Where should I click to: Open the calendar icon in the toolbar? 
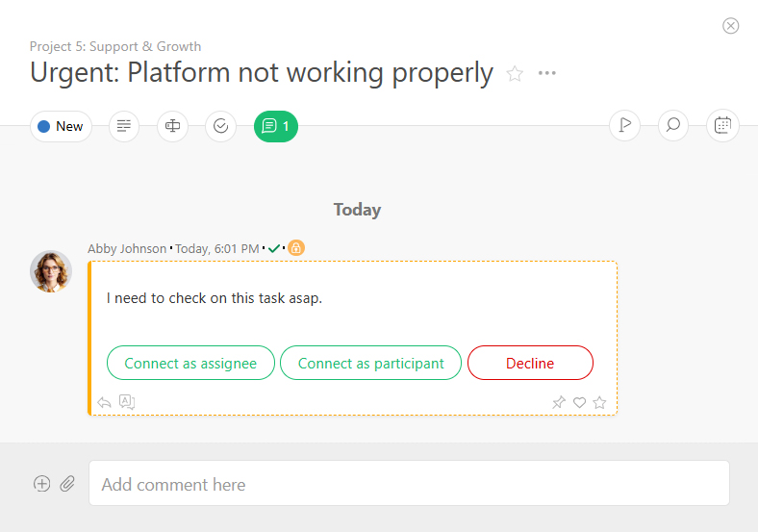[722, 125]
